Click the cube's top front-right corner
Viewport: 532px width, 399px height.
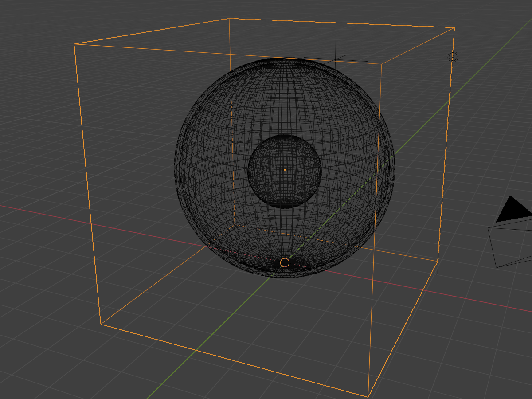[382, 64]
